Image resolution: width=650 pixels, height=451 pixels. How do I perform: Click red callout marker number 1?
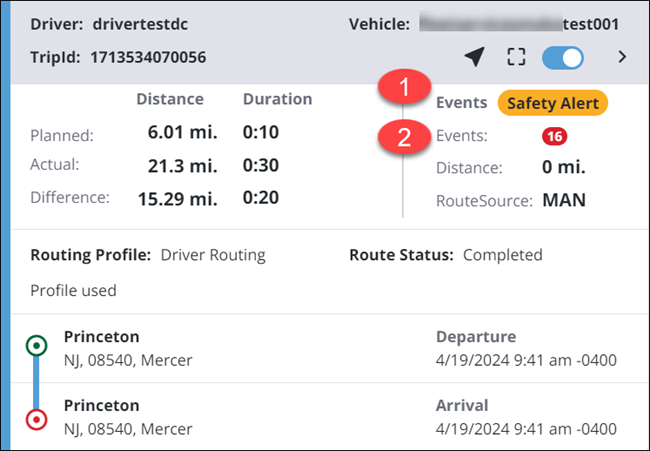[404, 88]
